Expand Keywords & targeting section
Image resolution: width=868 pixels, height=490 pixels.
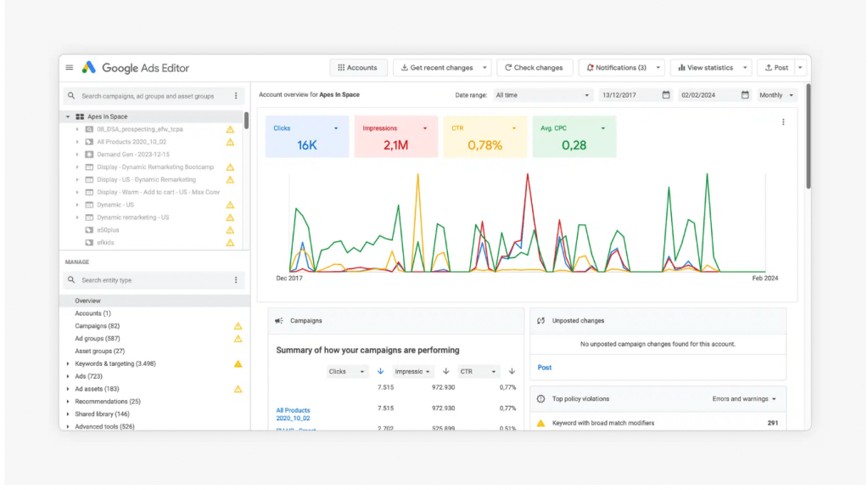click(x=68, y=363)
